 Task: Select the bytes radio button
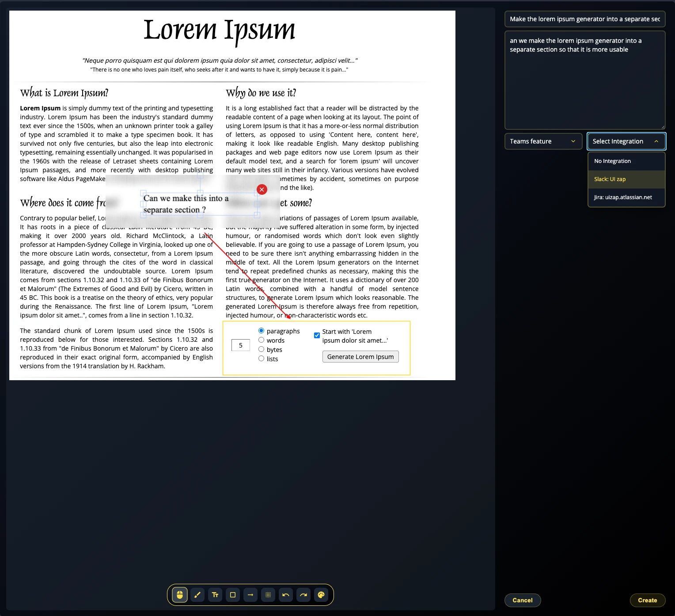pyautogui.click(x=262, y=349)
